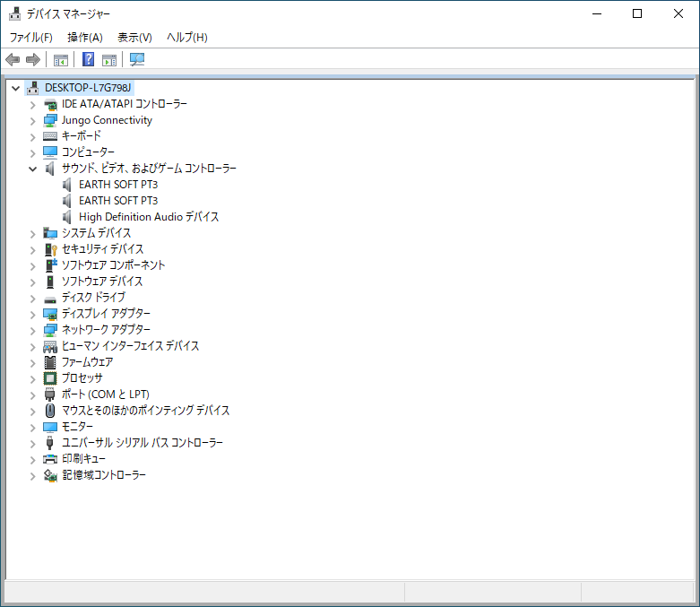Screen dimensions: 700x607
Task: Expand the ポート (COM と LPT) node
Action: (32, 395)
